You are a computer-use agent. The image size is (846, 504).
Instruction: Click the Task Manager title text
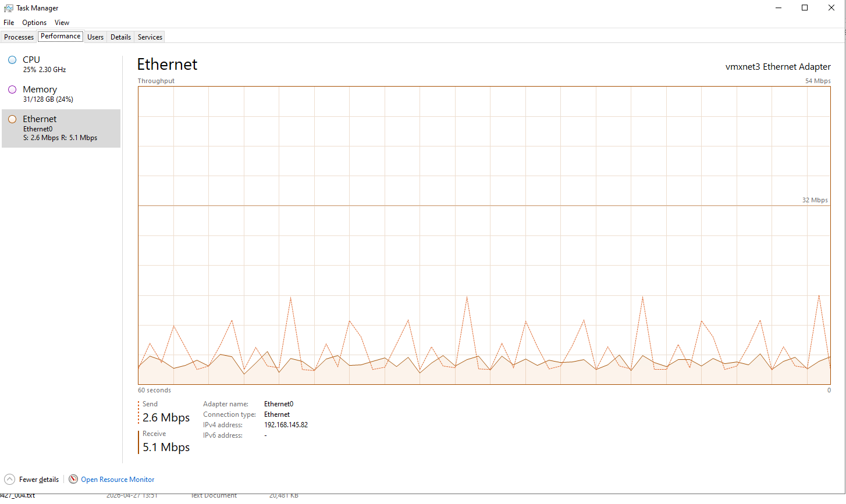click(x=37, y=8)
